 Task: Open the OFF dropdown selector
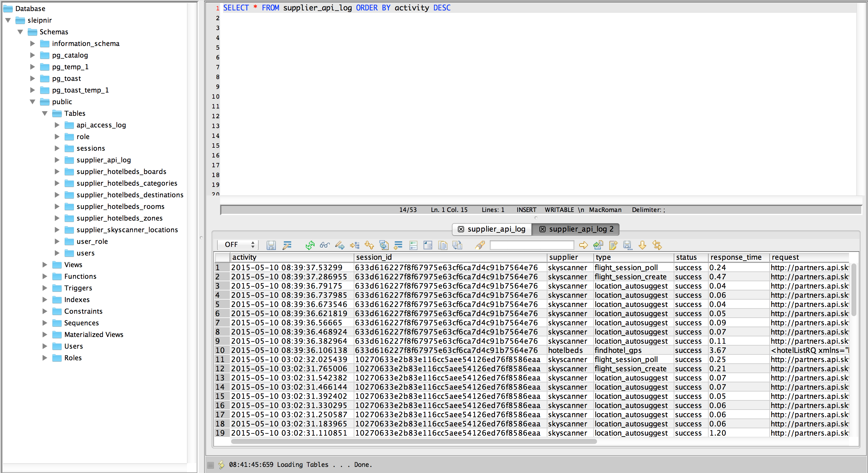click(238, 244)
